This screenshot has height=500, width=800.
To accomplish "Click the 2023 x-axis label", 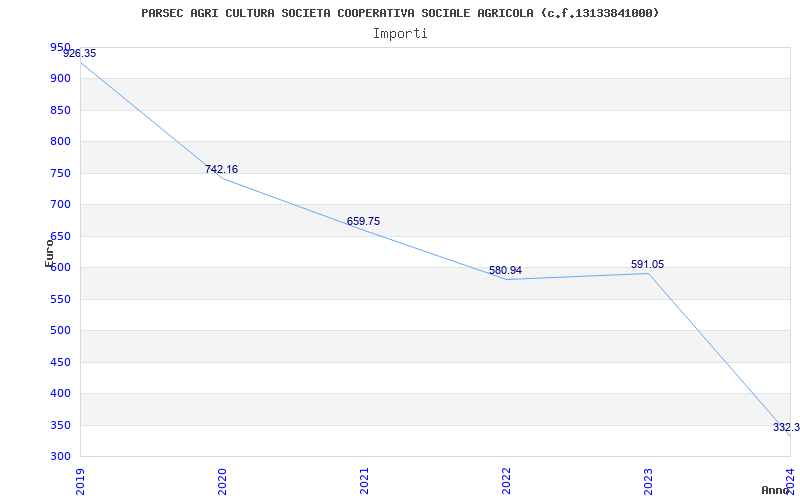I will pyautogui.click(x=648, y=481).
